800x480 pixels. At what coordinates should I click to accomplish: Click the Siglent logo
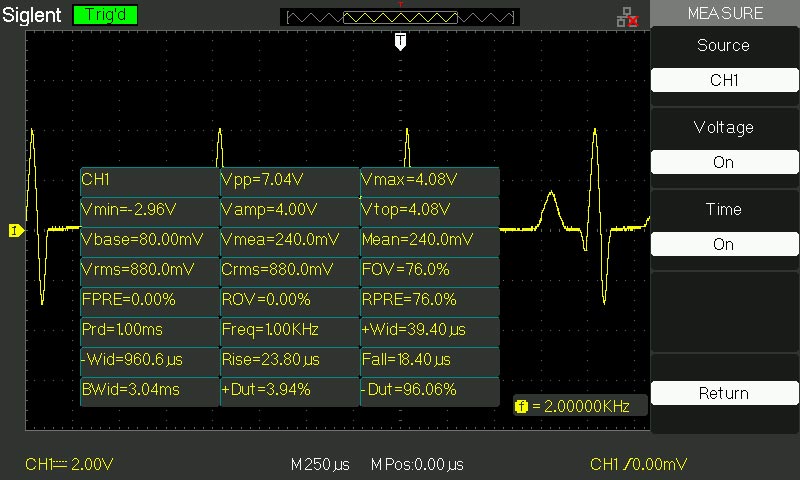[x=32, y=15]
